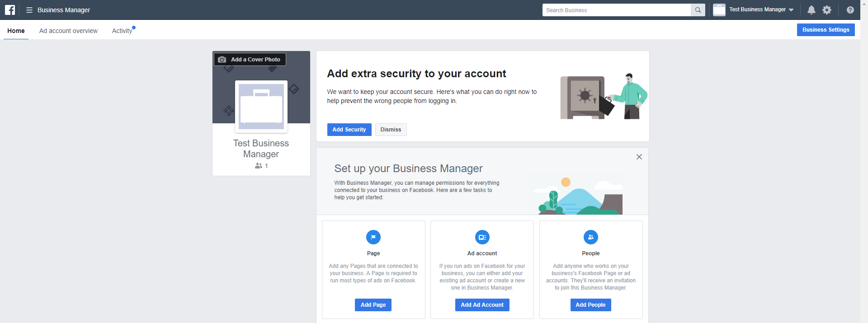Open the settings gear icon
Image resolution: width=868 pixels, height=323 pixels.
(827, 10)
